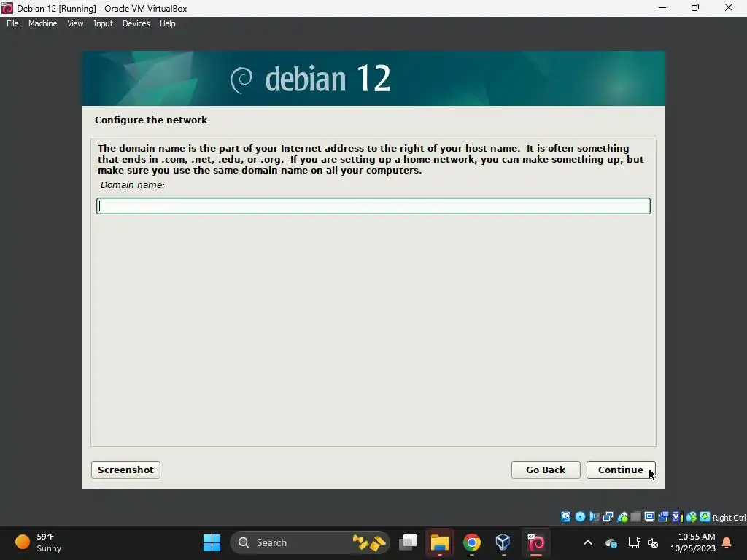The image size is (747, 560).
Task: Open the Input menu
Action: coord(103,23)
